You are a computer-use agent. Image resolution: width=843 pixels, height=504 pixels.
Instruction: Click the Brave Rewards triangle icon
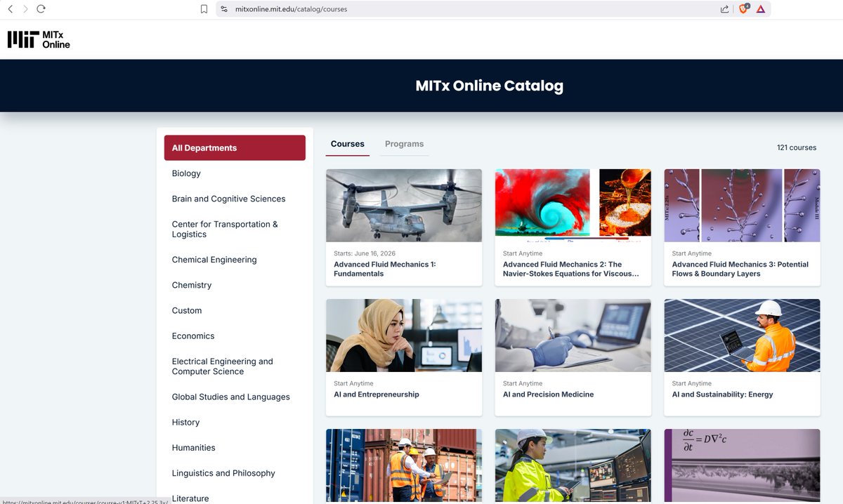[x=761, y=9]
